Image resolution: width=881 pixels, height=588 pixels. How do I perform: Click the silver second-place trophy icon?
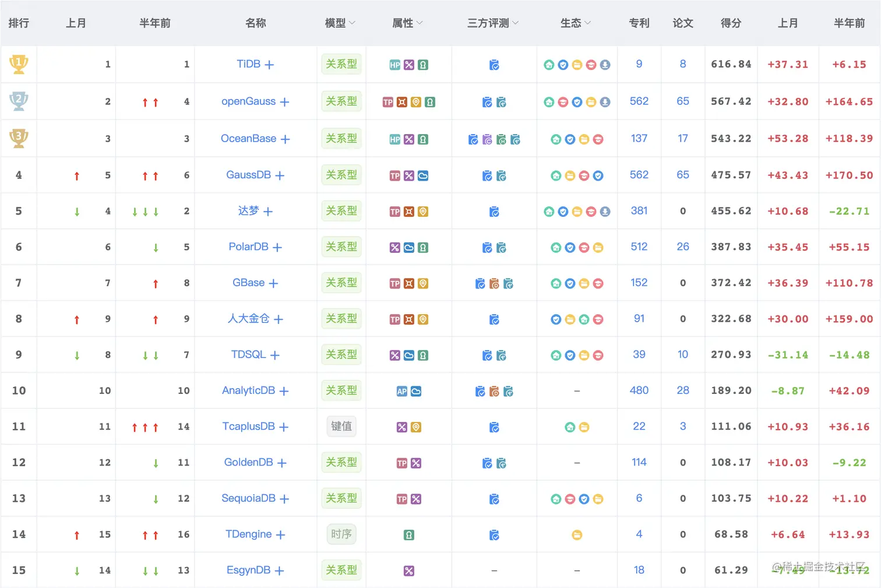(19, 101)
